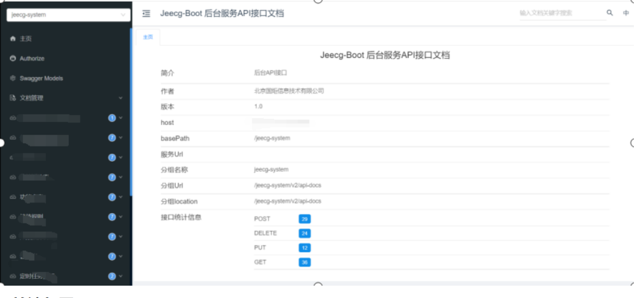644x298 pixels.
Task: Click the 简介 value 后台API接口
Action: 270,73
